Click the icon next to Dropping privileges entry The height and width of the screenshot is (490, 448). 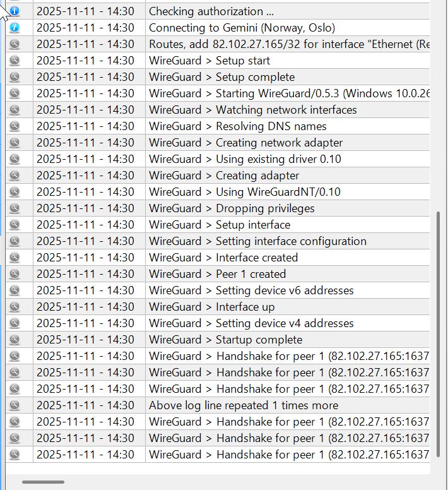[15, 208]
